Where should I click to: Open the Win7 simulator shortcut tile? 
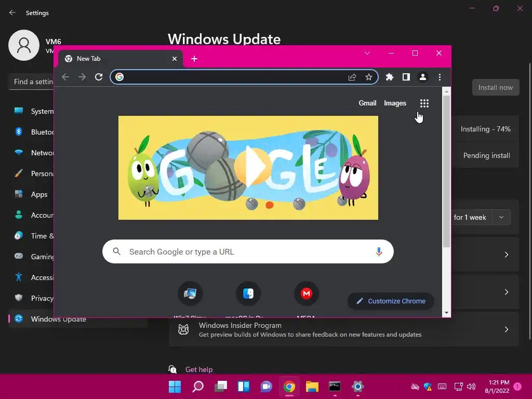click(x=190, y=294)
